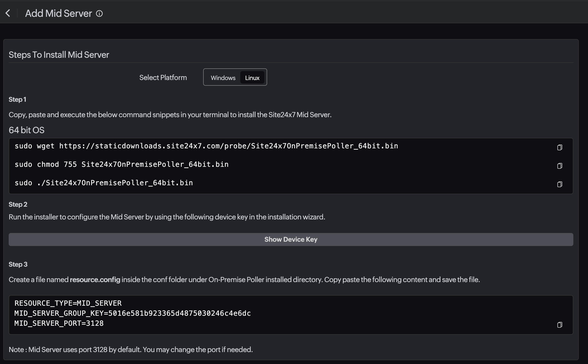588x364 pixels.
Task: Click the RESOURCE_TYPE=MID_SERVER line
Action: (68, 303)
